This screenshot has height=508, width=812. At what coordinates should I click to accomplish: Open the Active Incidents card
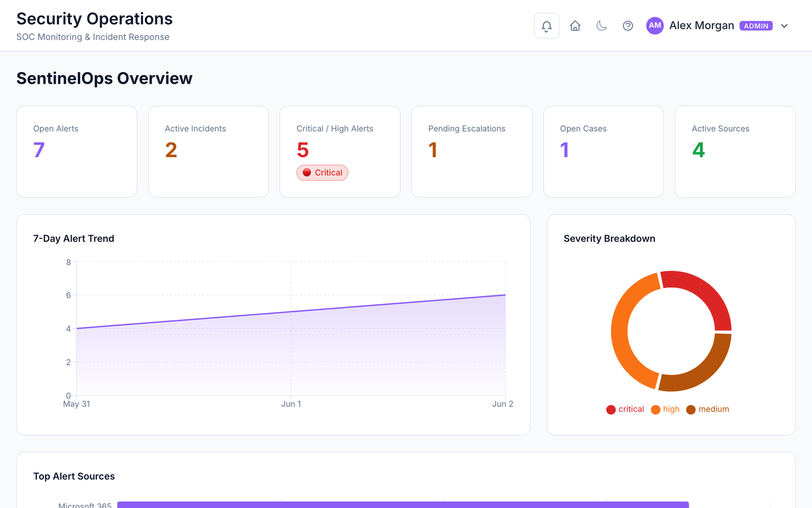208,151
